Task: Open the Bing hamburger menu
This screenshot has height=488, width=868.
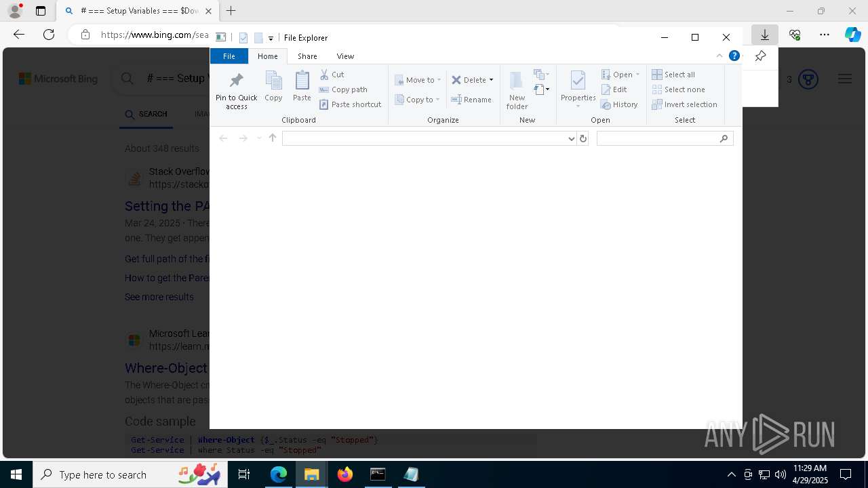Action: [x=844, y=79]
